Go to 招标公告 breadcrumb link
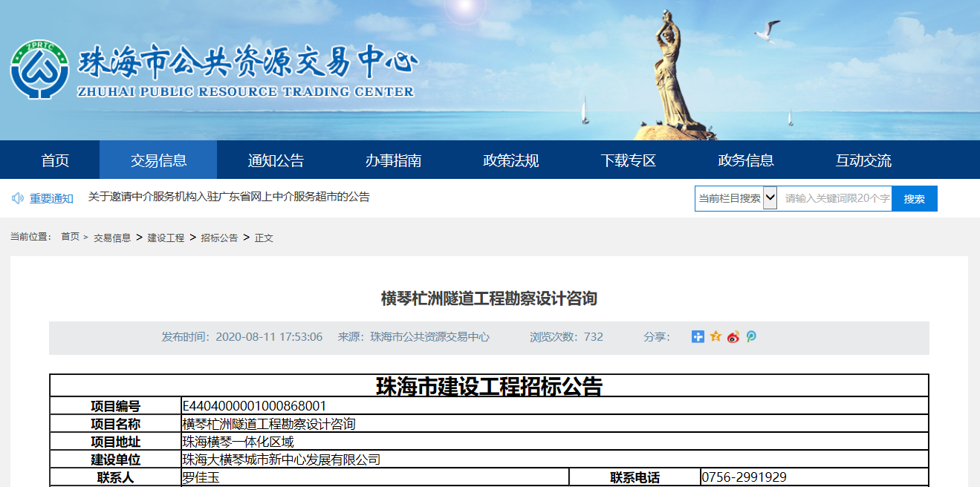The height and width of the screenshot is (487, 980). tap(219, 238)
